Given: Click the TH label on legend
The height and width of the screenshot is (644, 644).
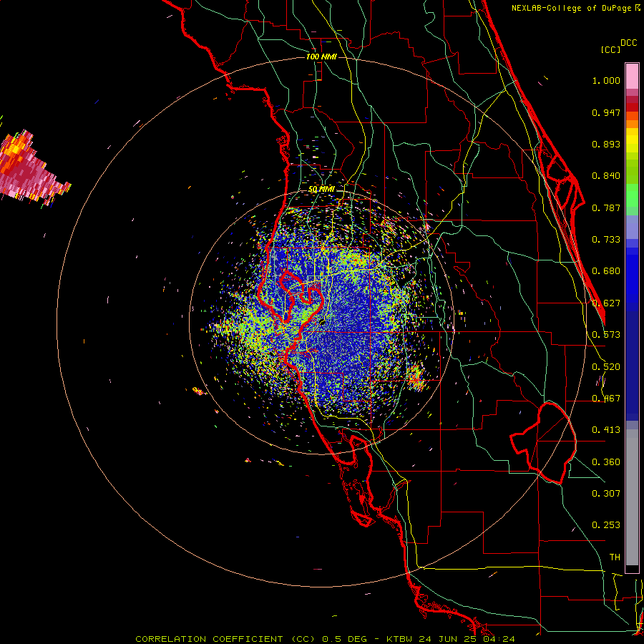Looking at the screenshot, I should click(615, 557).
